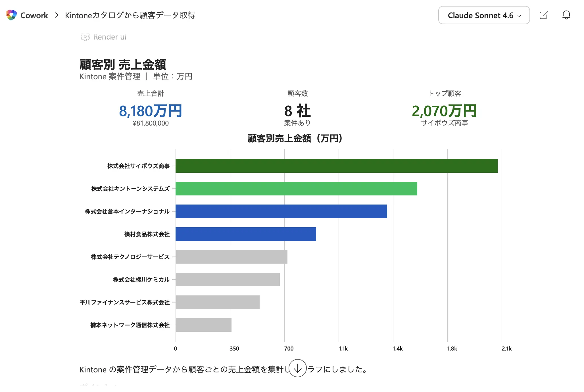Click the 顧客数 label

[x=297, y=93]
